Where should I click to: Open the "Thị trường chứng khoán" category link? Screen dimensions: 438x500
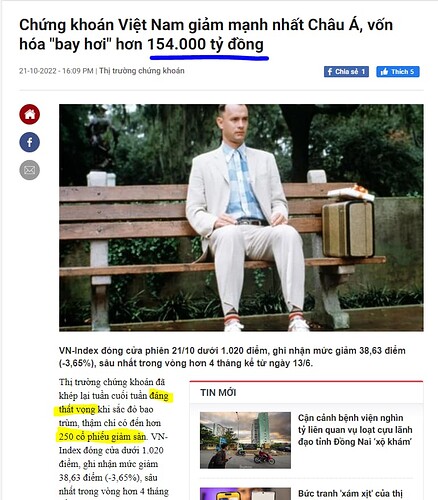(142, 71)
